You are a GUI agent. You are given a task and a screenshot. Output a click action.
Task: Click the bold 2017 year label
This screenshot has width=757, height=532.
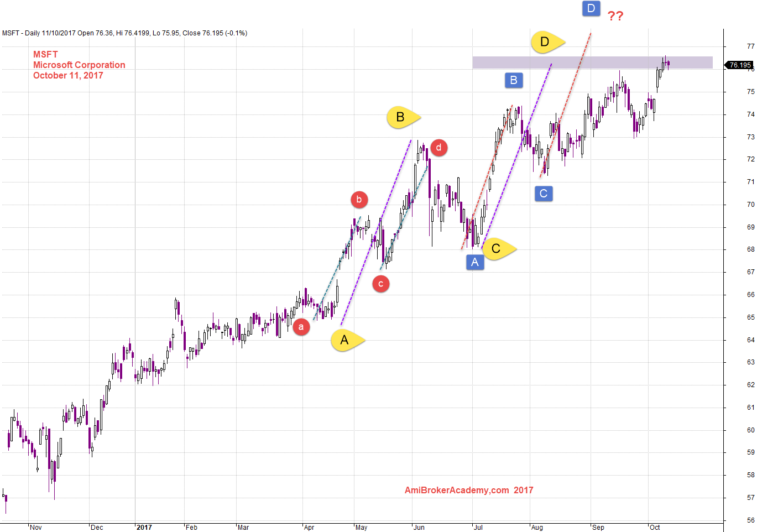[x=144, y=528]
